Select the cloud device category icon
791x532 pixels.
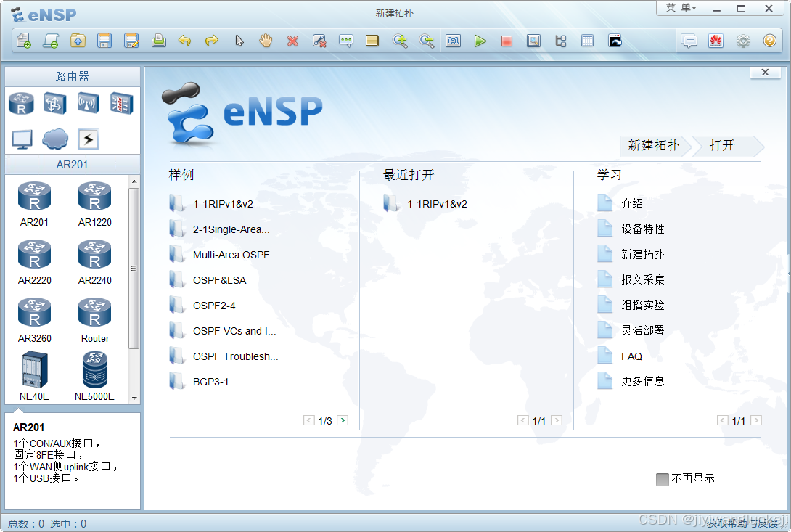click(55, 139)
